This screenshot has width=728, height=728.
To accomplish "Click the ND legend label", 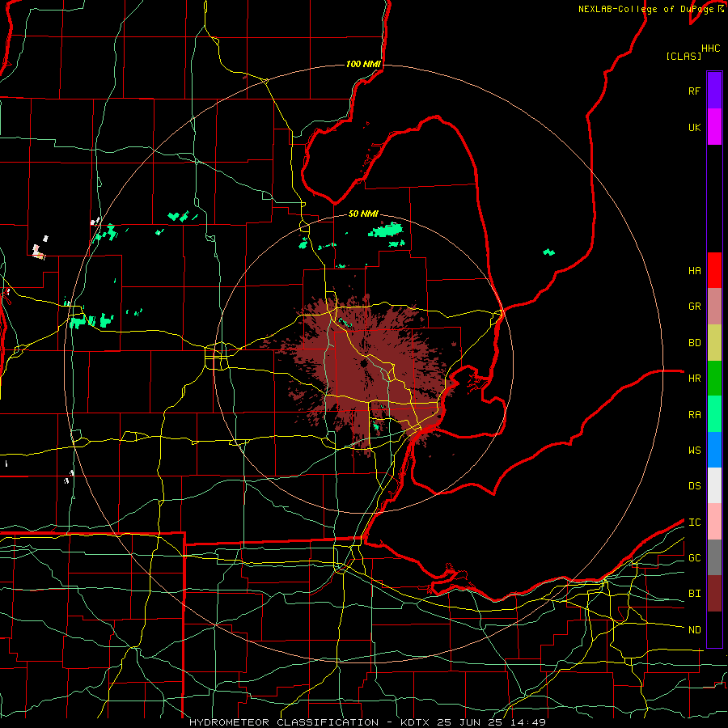I will click(695, 630).
